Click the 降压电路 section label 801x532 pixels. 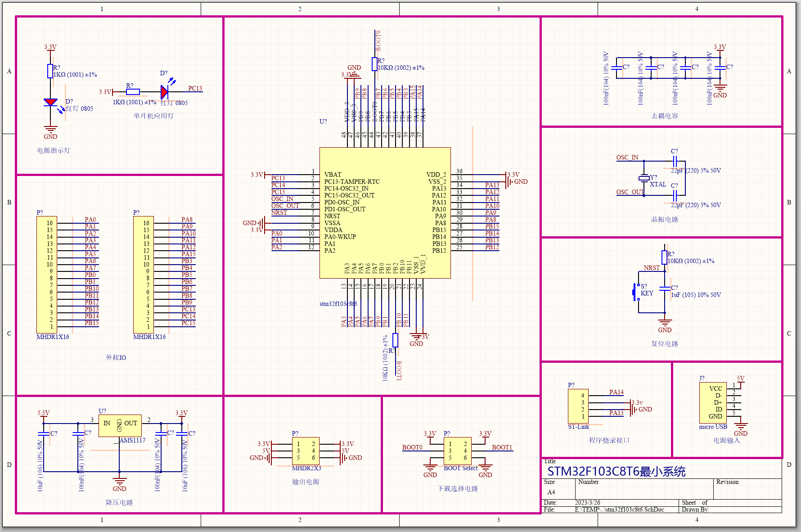tap(119, 502)
